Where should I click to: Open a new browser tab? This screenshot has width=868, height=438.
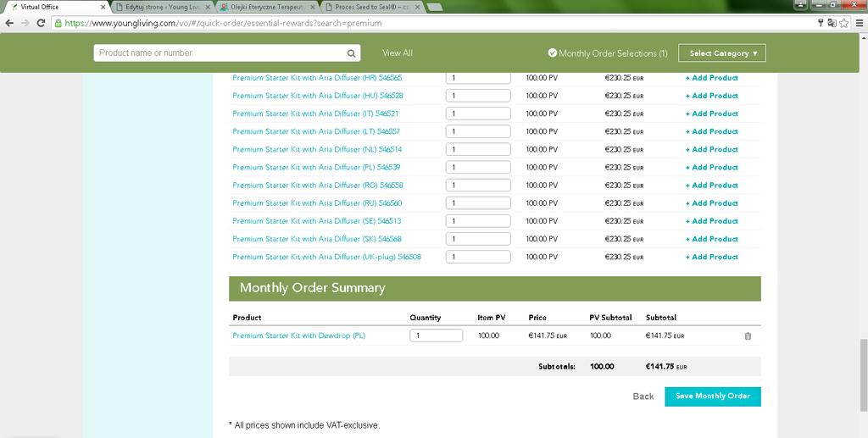click(x=435, y=7)
